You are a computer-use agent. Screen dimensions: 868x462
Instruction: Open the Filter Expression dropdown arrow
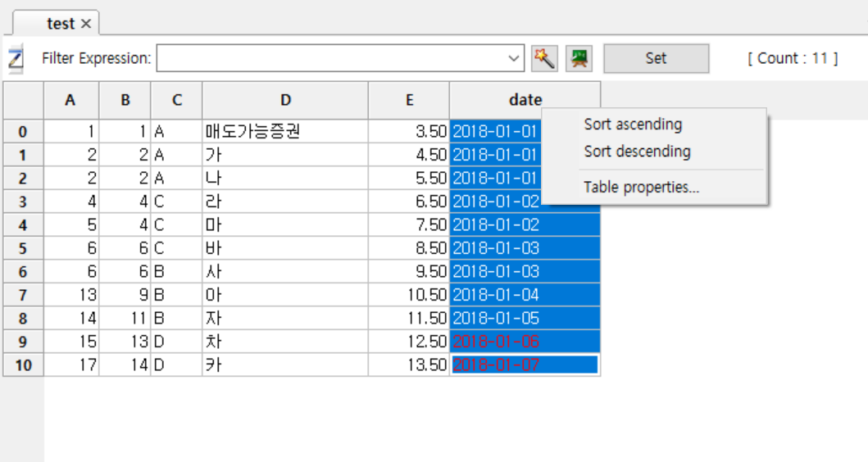pos(514,59)
